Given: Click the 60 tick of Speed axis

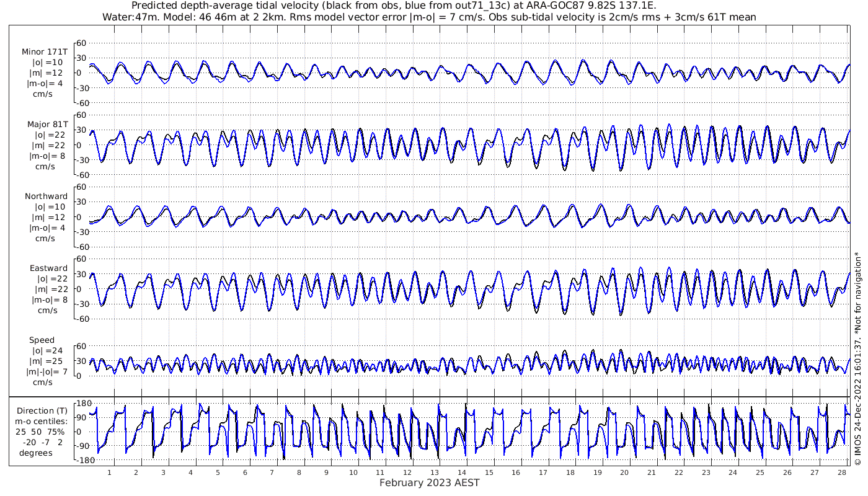Looking at the screenshot, I should [81, 346].
